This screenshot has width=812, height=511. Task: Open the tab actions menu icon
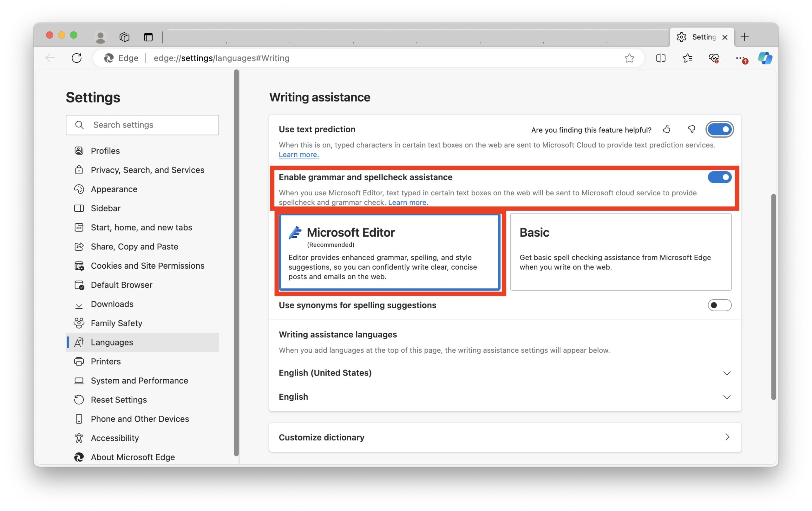tap(148, 37)
